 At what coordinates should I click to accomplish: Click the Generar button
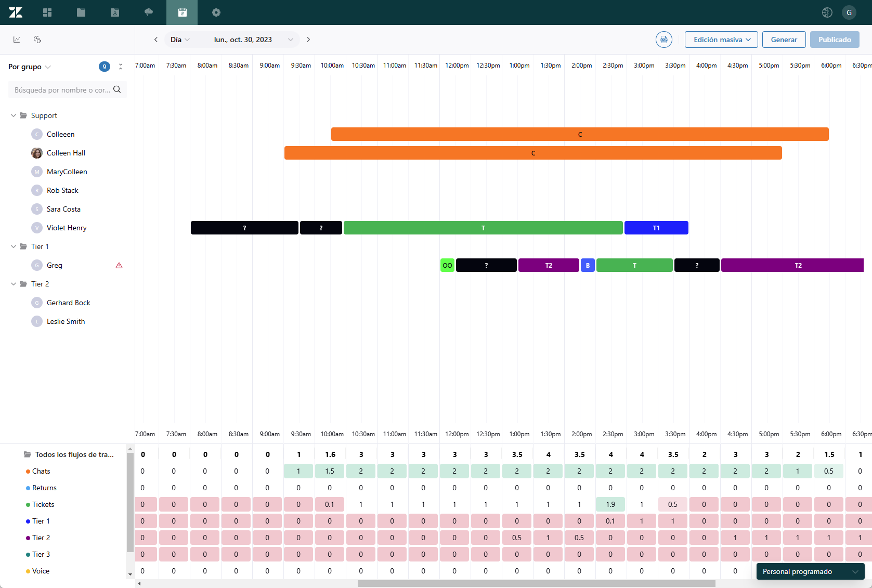point(784,40)
